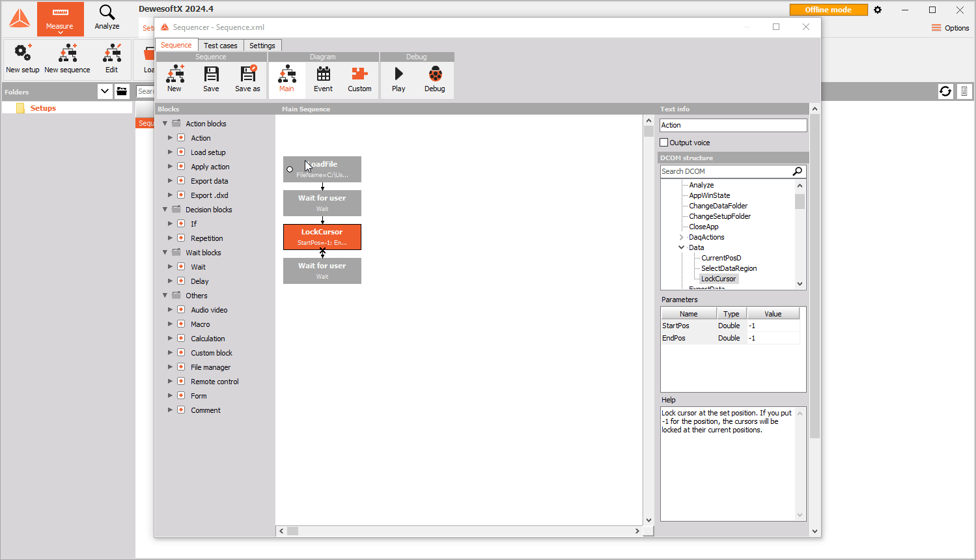Click the Remote control block icon

pyautogui.click(x=181, y=381)
